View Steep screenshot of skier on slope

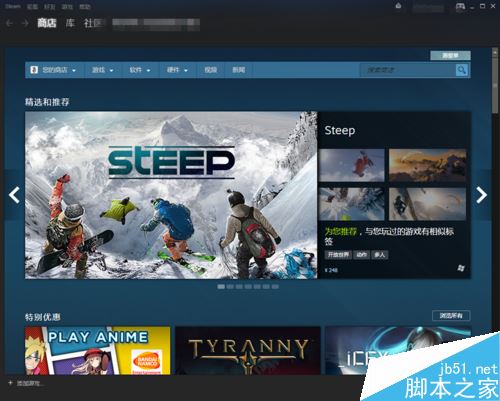(x=352, y=204)
